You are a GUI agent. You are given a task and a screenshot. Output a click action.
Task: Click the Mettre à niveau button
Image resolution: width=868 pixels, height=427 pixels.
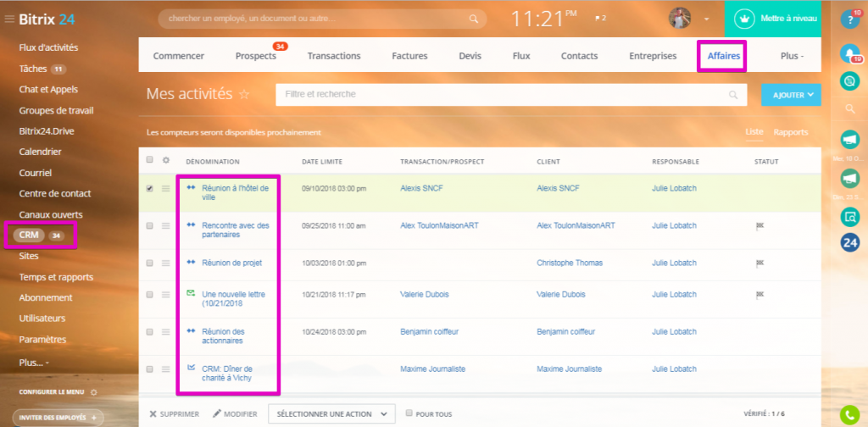773,19
